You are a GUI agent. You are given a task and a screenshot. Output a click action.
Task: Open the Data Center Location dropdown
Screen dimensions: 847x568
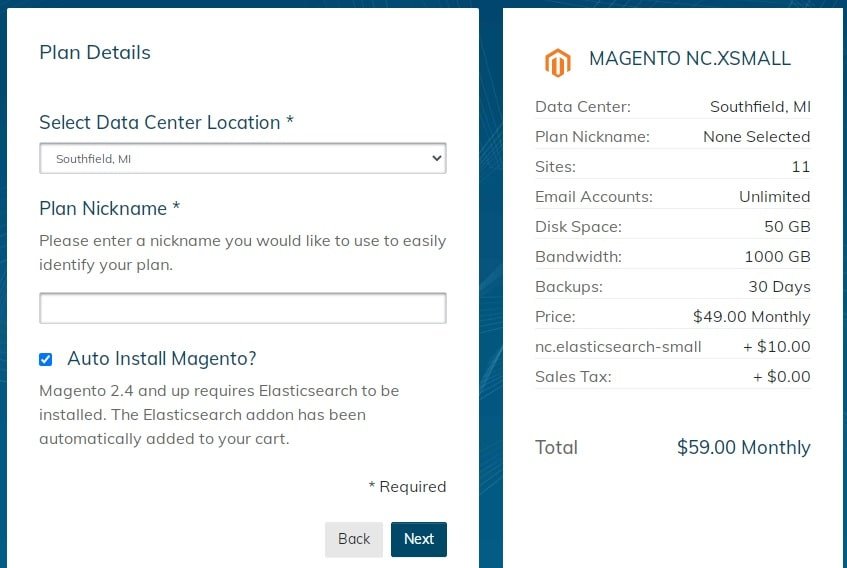coord(243,158)
